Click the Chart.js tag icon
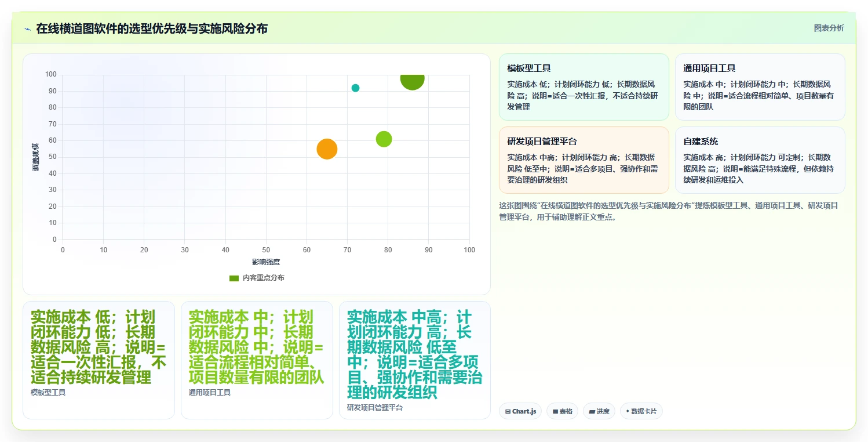This screenshot has width=868, height=442. coord(508,411)
